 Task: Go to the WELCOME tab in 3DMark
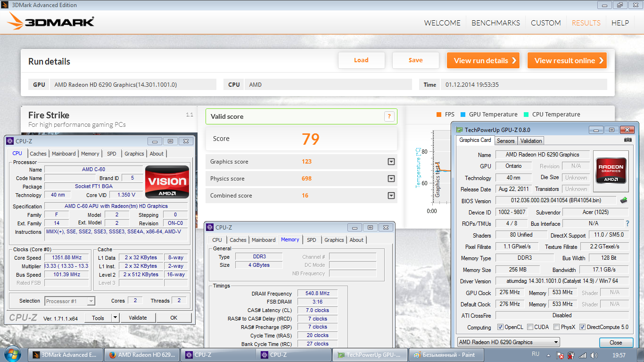click(442, 23)
